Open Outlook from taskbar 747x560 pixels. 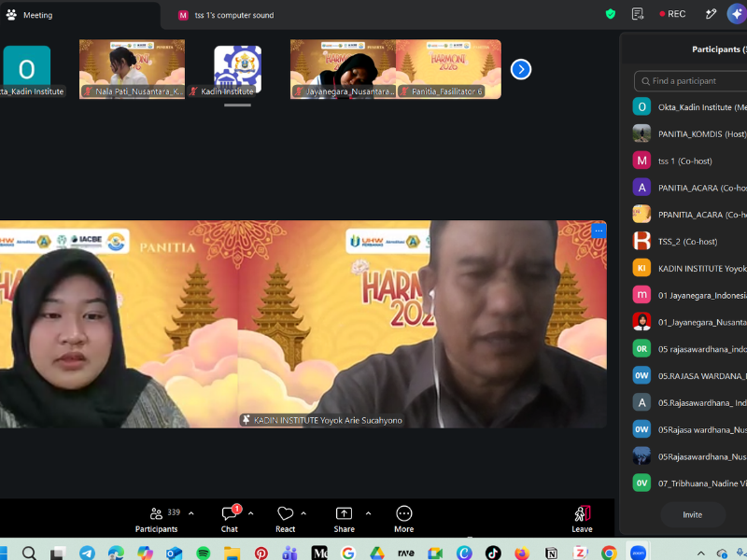pyautogui.click(x=174, y=553)
